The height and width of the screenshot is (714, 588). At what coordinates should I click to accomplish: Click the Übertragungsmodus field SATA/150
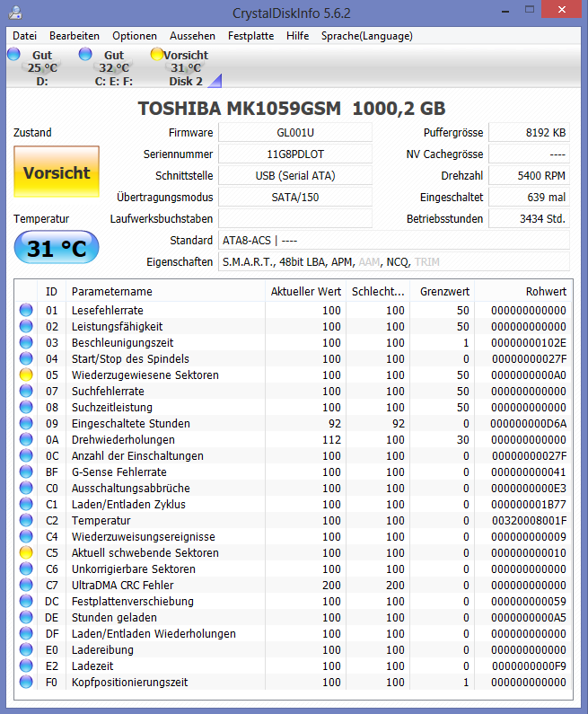[x=295, y=198]
